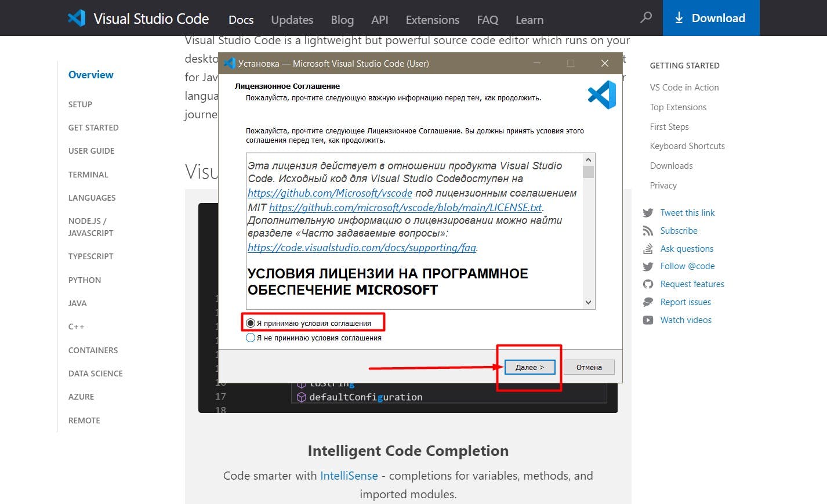
Task: Click license text scrollbar down arrow
Action: tap(588, 302)
